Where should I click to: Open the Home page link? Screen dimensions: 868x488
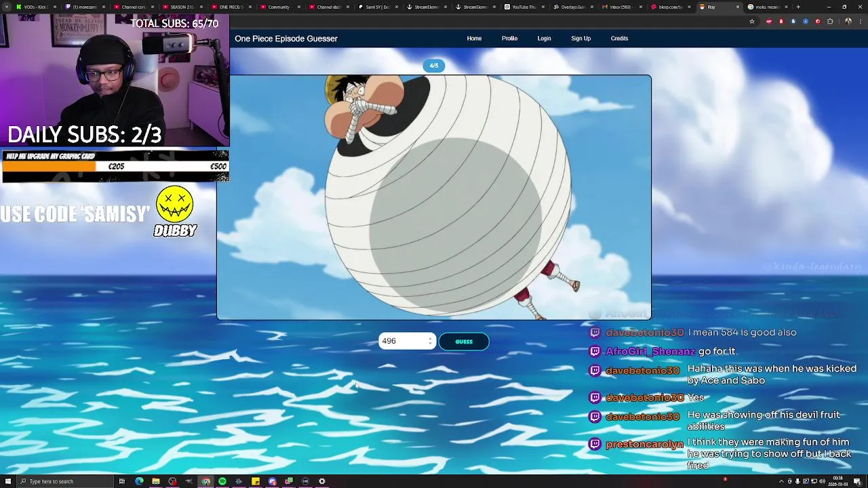[x=474, y=39]
